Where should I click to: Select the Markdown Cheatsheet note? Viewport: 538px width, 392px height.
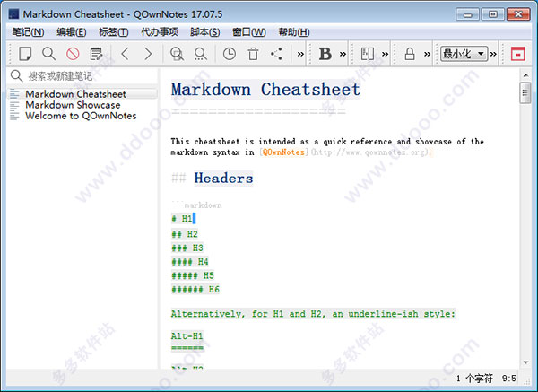click(82, 94)
